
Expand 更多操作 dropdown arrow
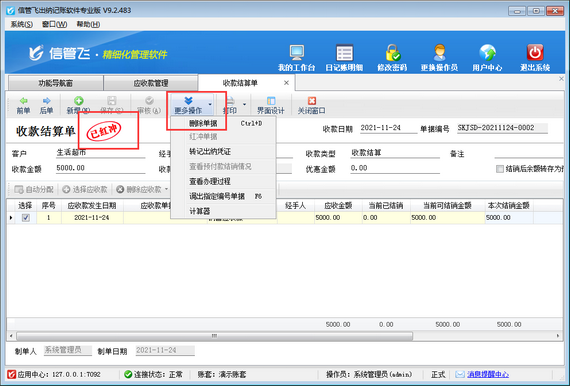(210, 104)
